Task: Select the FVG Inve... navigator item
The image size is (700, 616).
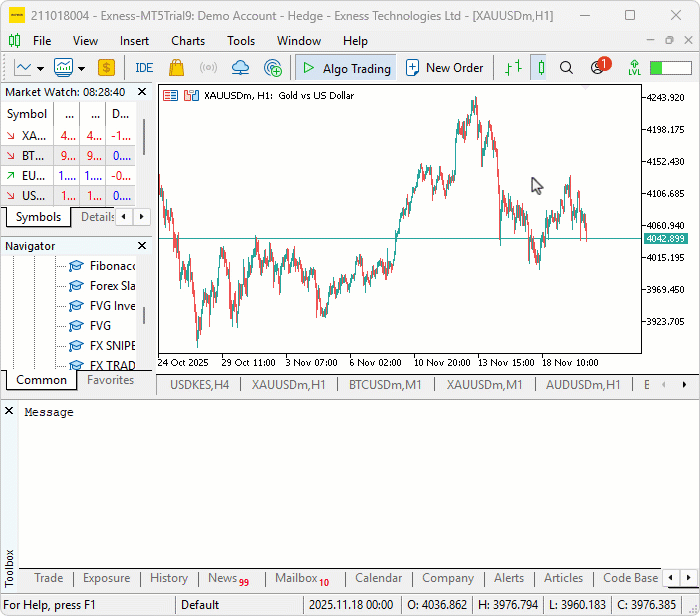Action: [x=112, y=306]
